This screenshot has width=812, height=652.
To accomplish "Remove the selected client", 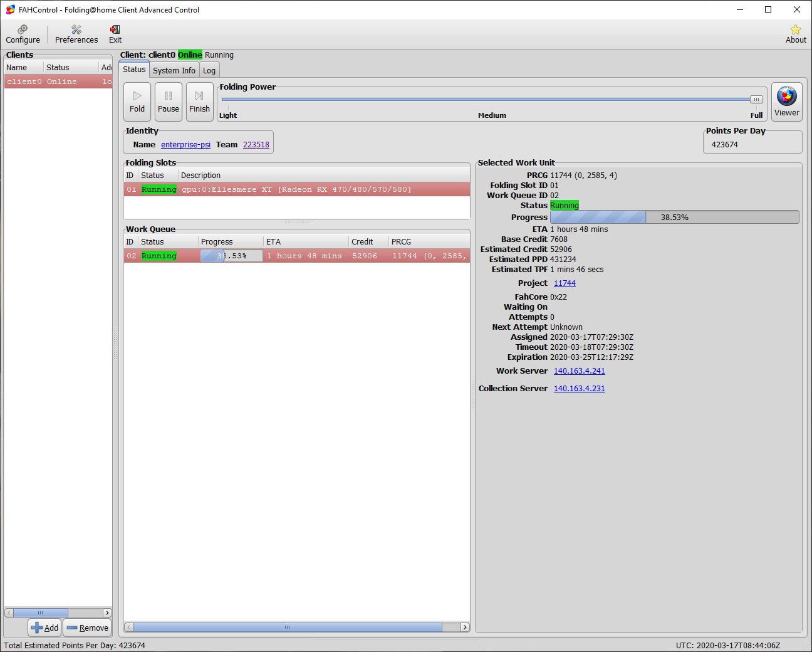I will pos(87,628).
